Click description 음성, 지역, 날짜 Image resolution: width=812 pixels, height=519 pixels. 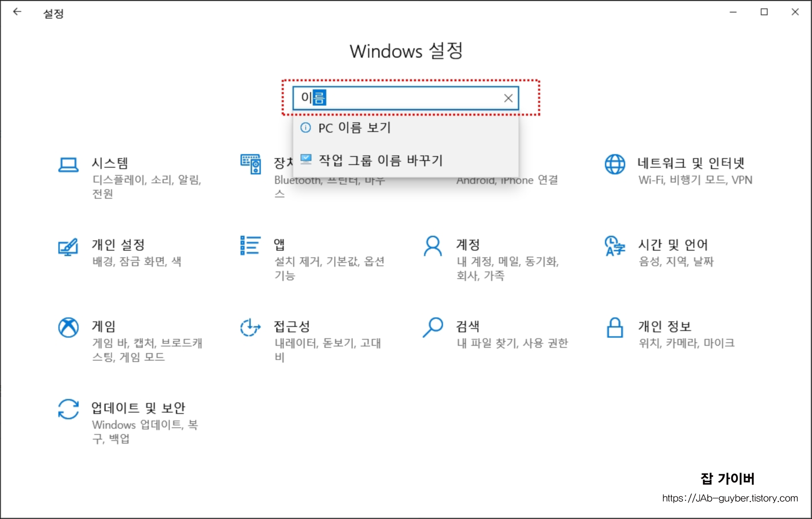[676, 262]
